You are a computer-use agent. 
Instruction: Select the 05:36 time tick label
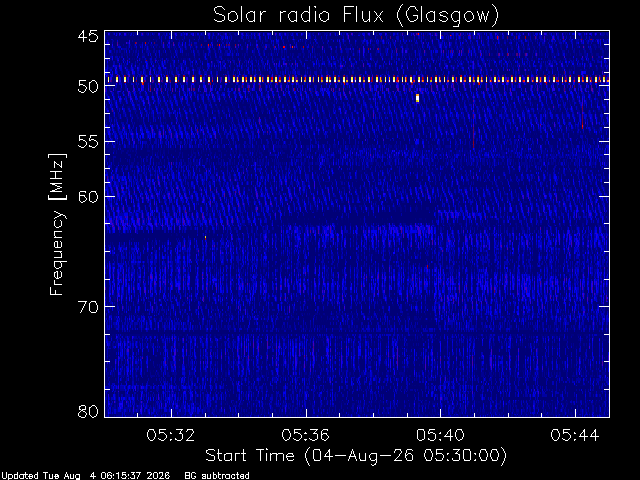(x=305, y=435)
